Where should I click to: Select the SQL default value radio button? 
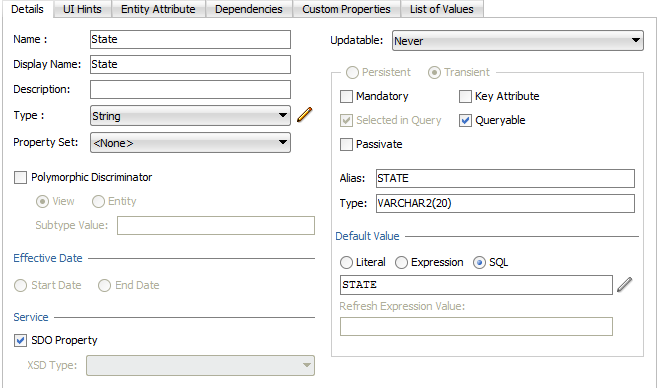click(479, 262)
